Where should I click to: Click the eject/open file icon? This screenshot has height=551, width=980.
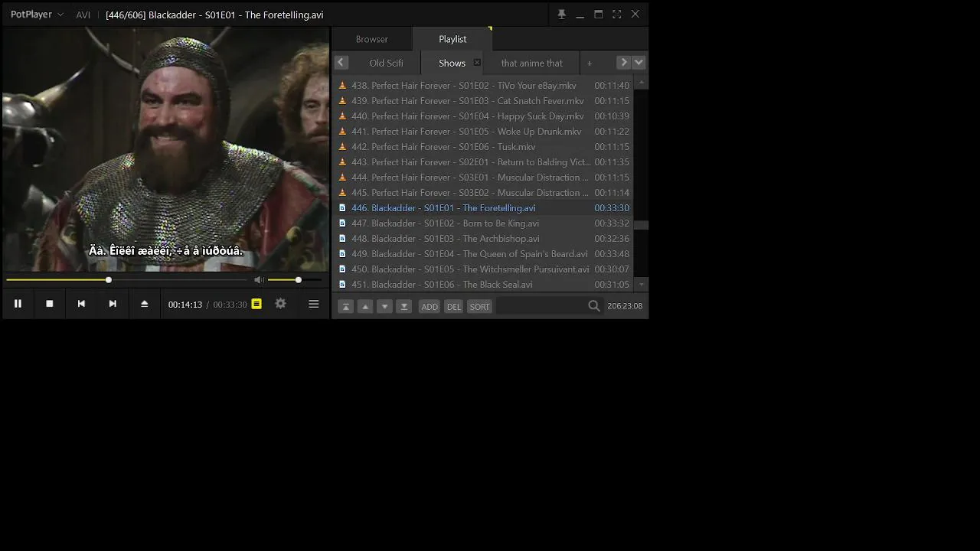click(144, 304)
